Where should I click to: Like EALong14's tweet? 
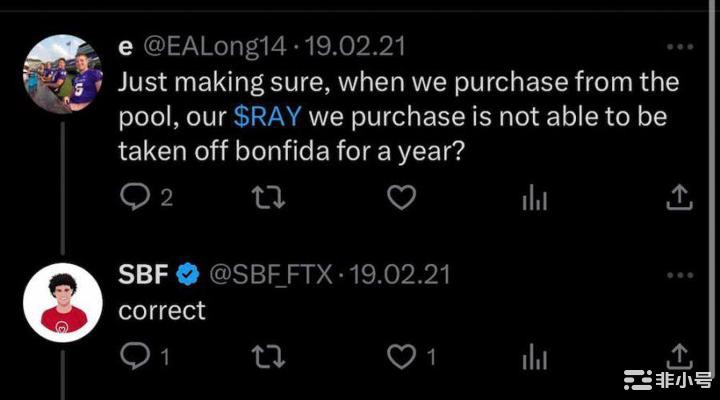(x=401, y=198)
